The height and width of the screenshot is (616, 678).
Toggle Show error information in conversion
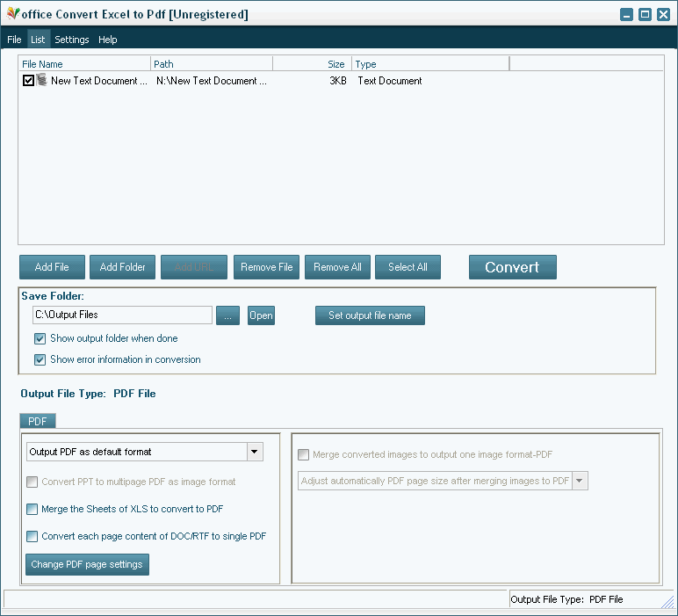(40, 359)
